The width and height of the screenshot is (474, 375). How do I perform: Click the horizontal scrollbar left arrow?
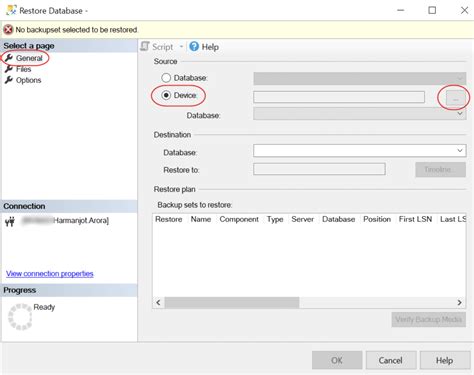coord(158,302)
